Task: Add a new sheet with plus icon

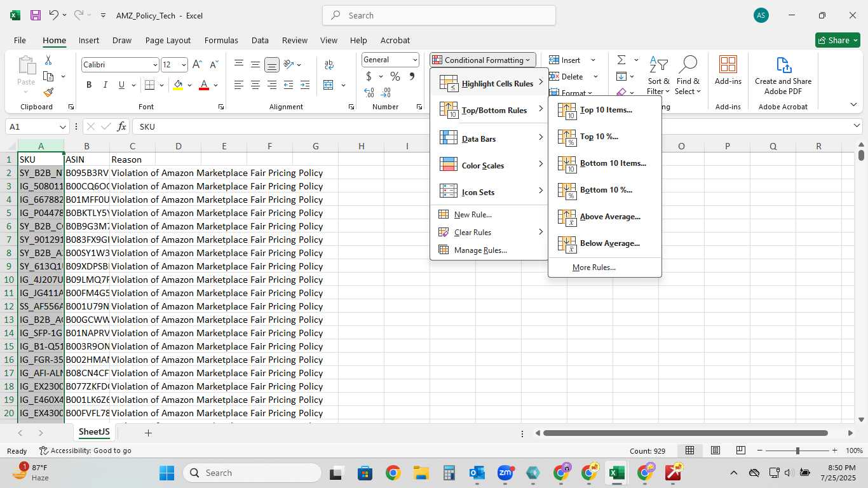Action: [x=148, y=433]
